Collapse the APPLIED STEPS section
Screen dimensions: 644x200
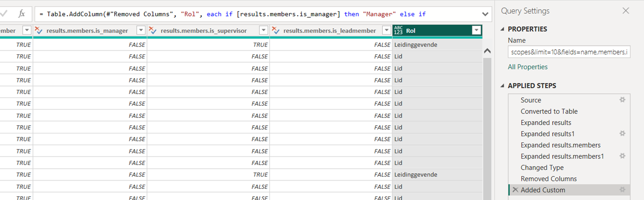click(x=503, y=86)
